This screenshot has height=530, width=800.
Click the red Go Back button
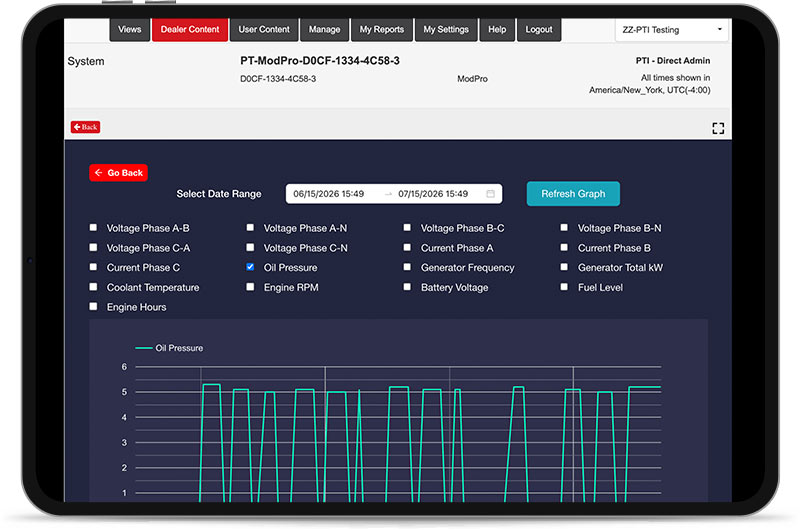118,173
